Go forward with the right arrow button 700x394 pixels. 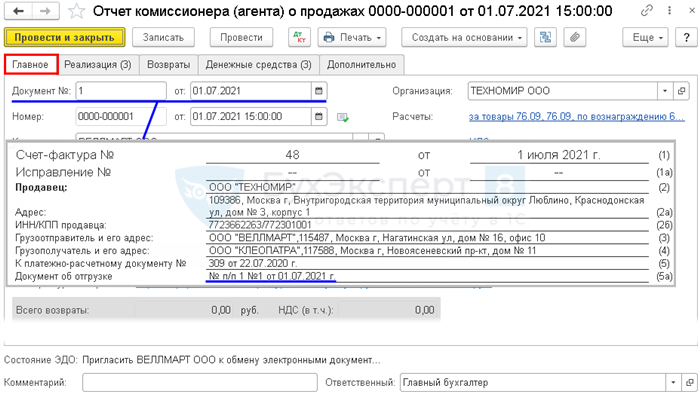[45, 11]
